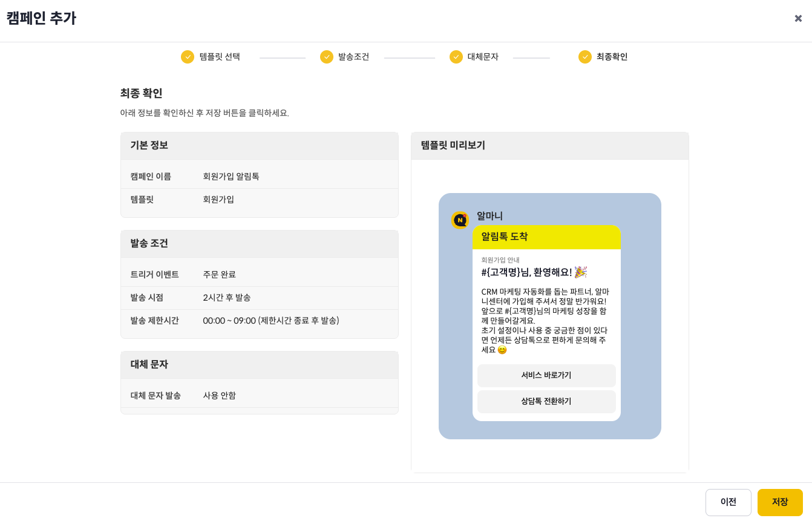This screenshot has width=812, height=521.
Task: Click the 최종확인 step check icon
Action: coord(585,57)
